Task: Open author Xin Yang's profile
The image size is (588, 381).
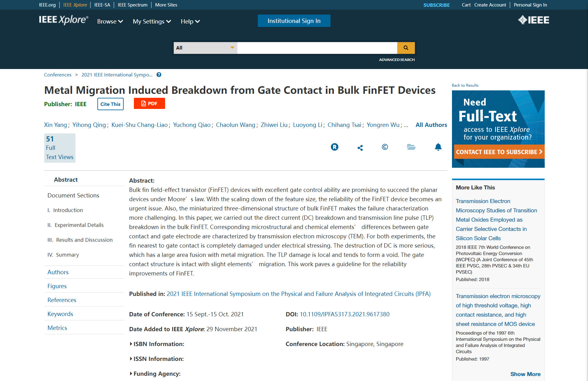Action: [55, 125]
